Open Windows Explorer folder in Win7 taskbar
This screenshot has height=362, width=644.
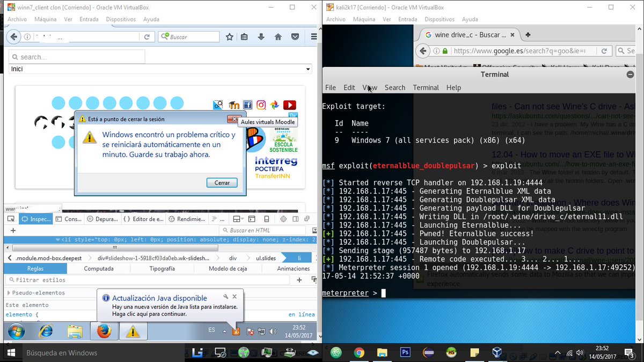point(75,331)
